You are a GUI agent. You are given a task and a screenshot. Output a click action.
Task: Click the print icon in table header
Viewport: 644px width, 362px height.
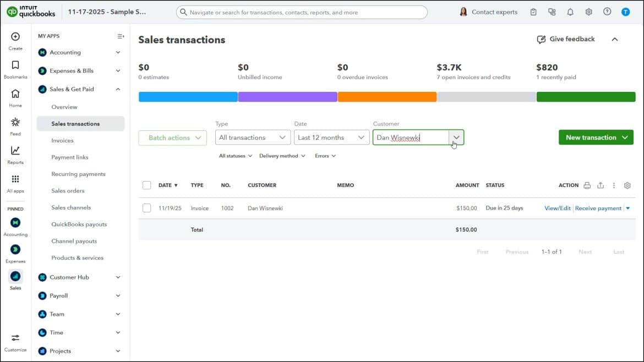click(587, 185)
